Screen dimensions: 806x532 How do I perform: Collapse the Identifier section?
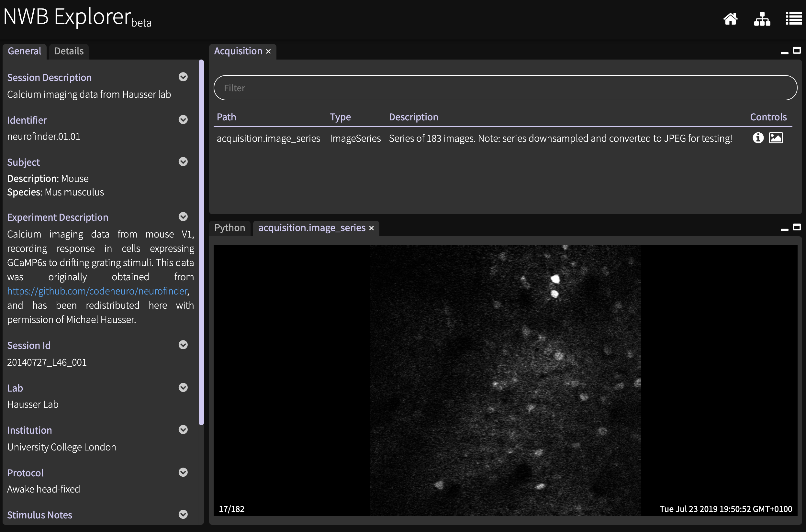click(x=183, y=119)
